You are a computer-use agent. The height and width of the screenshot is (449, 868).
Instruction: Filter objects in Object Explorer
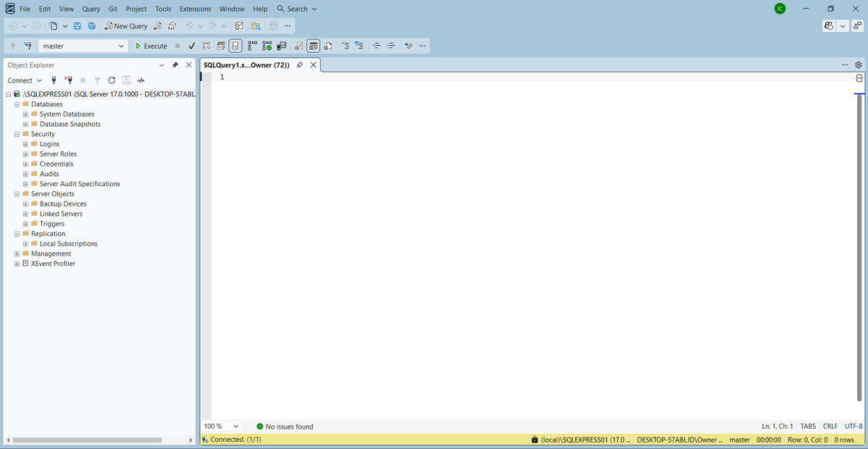coord(97,80)
